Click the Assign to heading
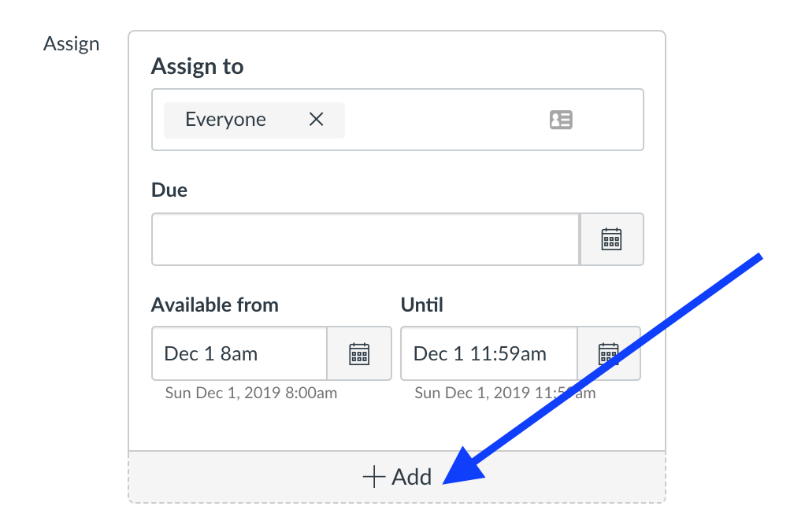Screen dimensions: 805x532 tap(197, 67)
